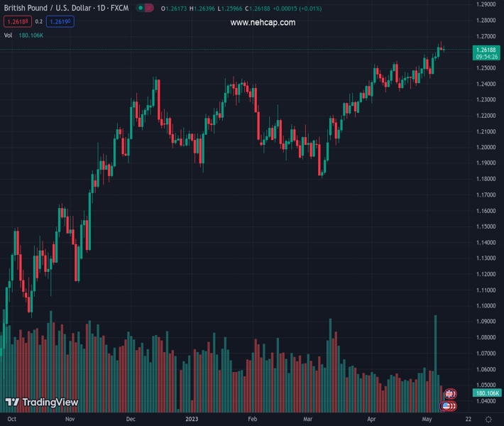The image size is (504, 426).
Task: Click the 2023 label on time axis
Action: coord(192,420)
